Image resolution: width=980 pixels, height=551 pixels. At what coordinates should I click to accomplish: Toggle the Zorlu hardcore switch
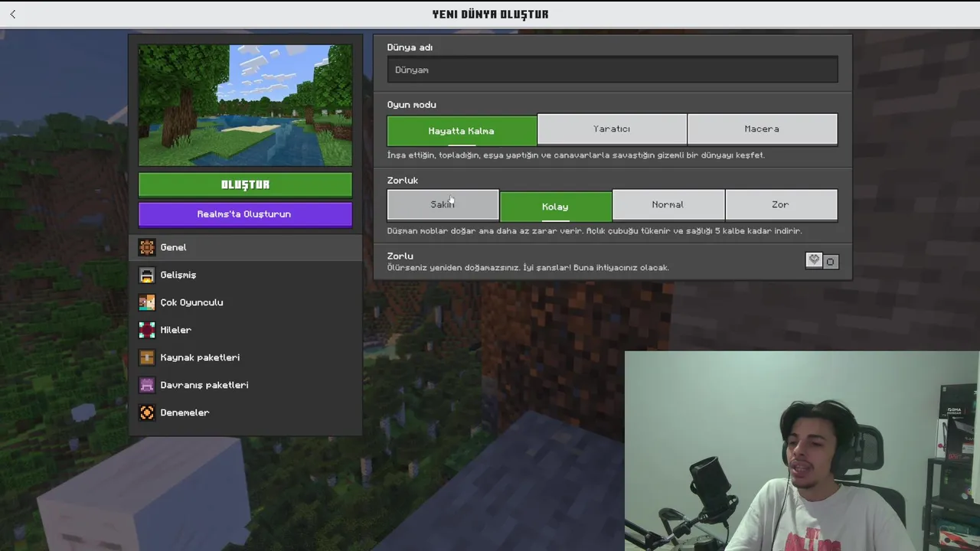click(822, 261)
